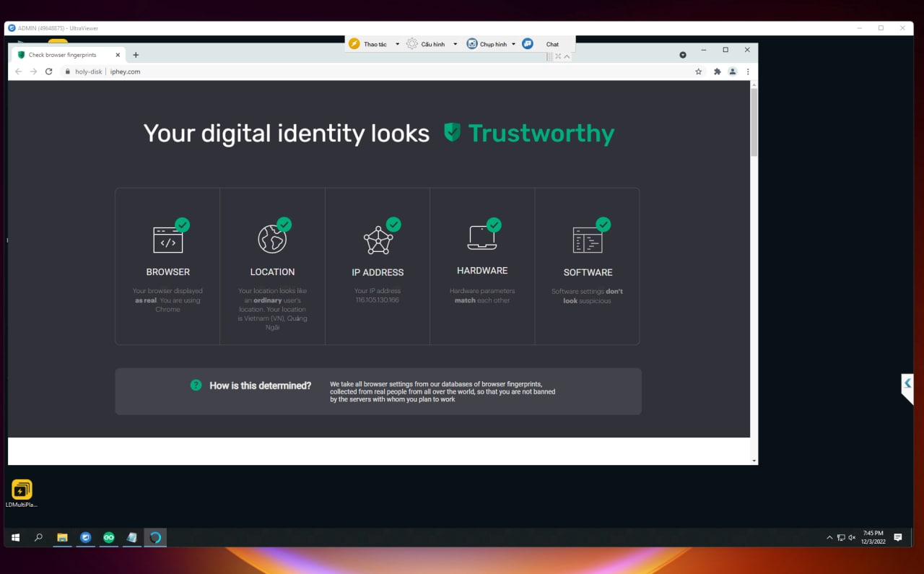Viewport: 924px width, 574px height.
Task: Click the Trustworthy heading text
Action: click(x=541, y=134)
